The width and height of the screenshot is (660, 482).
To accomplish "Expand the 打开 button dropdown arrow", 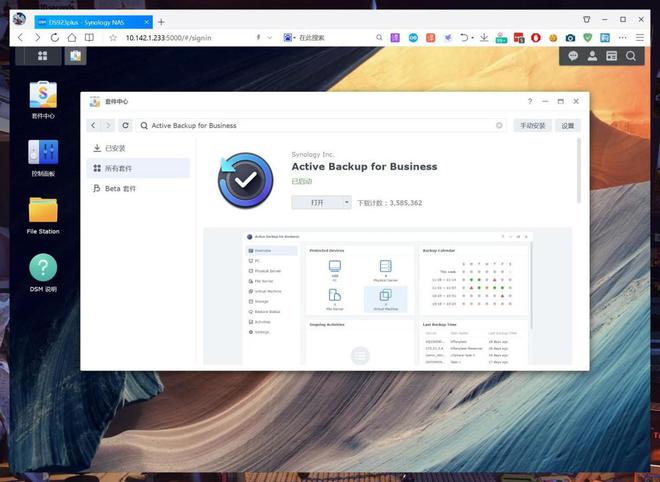I will (346, 202).
